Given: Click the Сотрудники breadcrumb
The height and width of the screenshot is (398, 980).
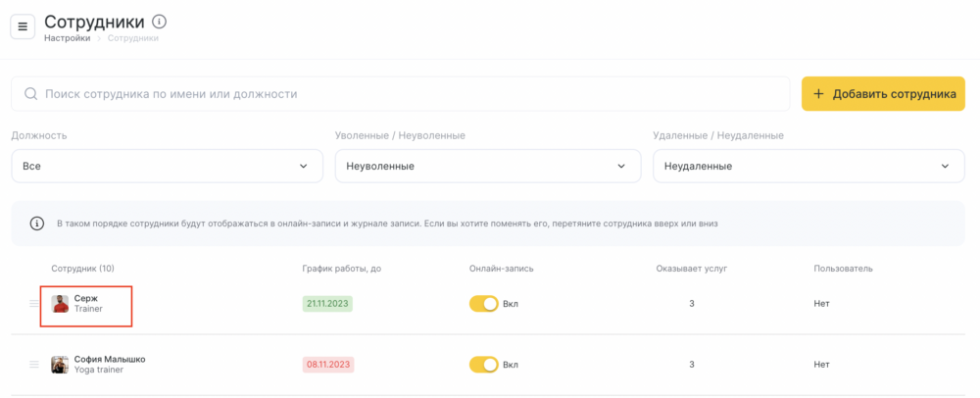Looking at the screenshot, I should (x=133, y=38).
